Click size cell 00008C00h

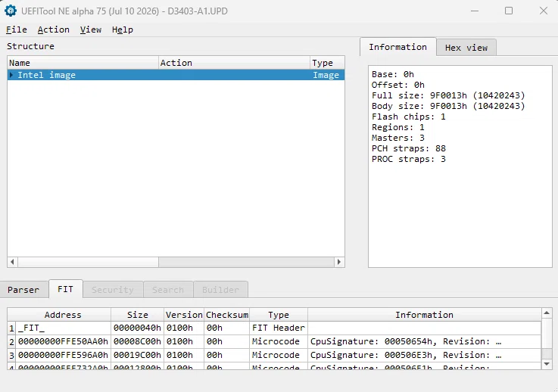[x=137, y=341]
